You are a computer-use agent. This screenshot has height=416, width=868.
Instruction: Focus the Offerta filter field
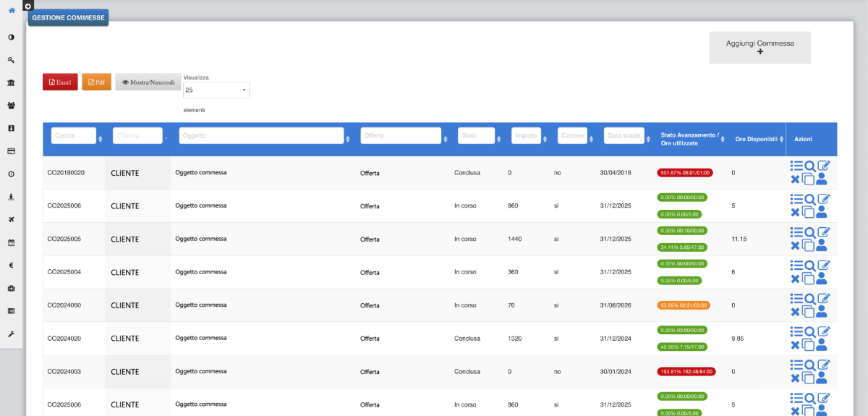click(401, 136)
